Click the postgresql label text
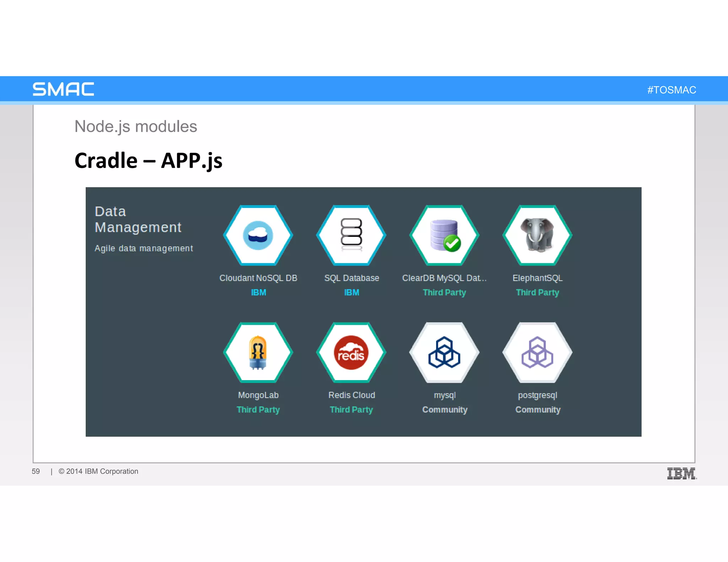Image resolution: width=728 pixels, height=562 pixels. pyautogui.click(x=537, y=396)
